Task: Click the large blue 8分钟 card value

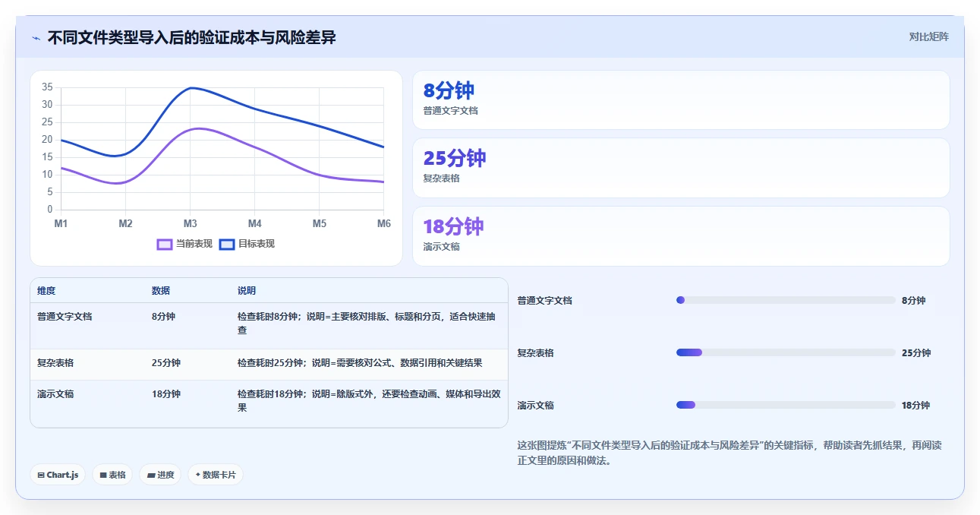Action: (449, 90)
